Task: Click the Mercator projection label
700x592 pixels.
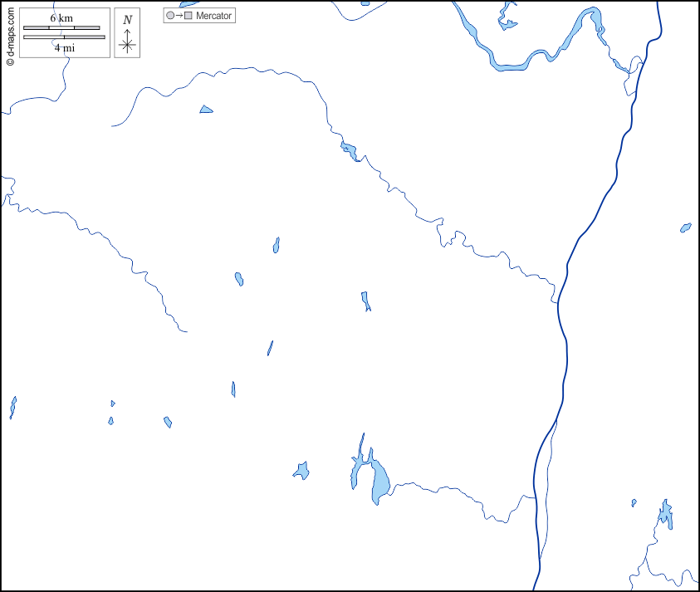Action: (213, 16)
